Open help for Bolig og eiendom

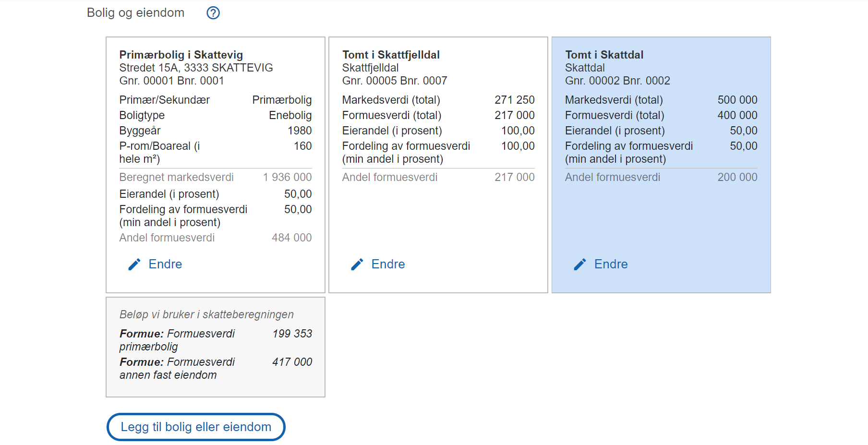point(213,13)
